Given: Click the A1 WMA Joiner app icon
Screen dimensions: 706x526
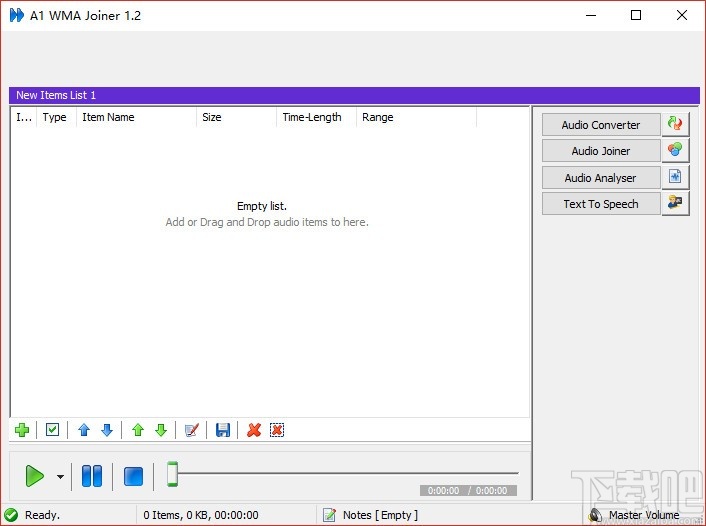Looking at the screenshot, I should coord(17,15).
